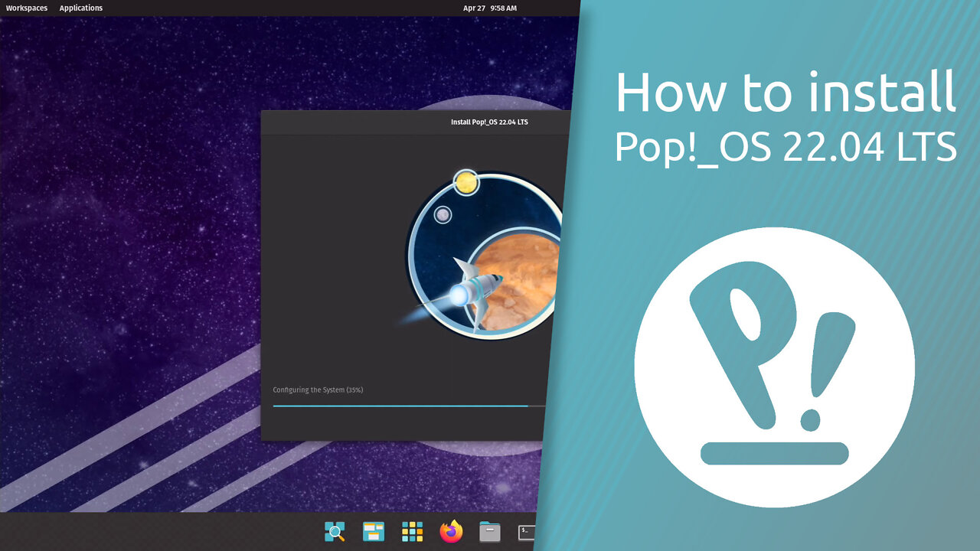
Task: Open the workspaces icon in dock
Action: [x=374, y=531]
